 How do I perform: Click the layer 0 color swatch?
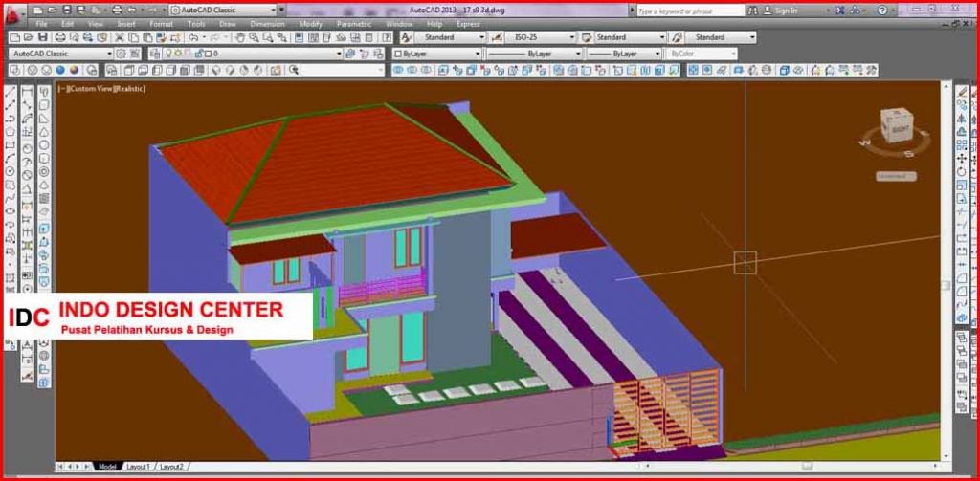click(207, 54)
